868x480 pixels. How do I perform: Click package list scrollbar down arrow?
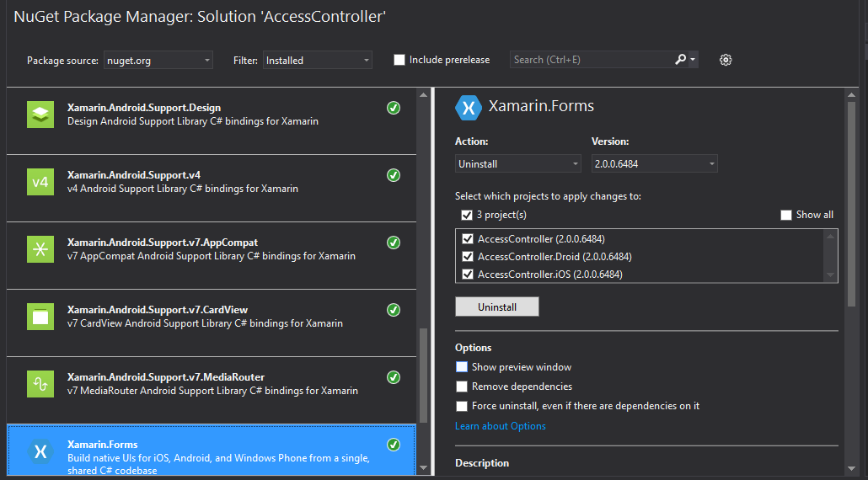pyautogui.click(x=424, y=468)
